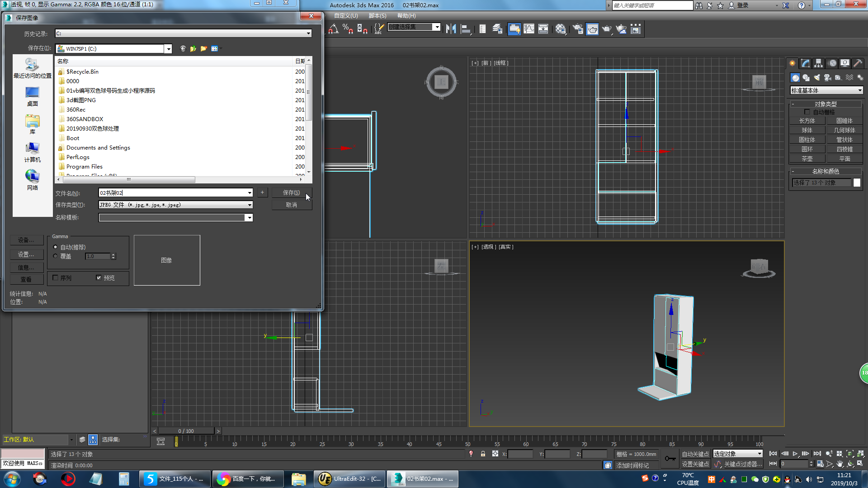Enable the 自动栅格 checkbox
This screenshot has height=488, width=868.
pos(807,112)
